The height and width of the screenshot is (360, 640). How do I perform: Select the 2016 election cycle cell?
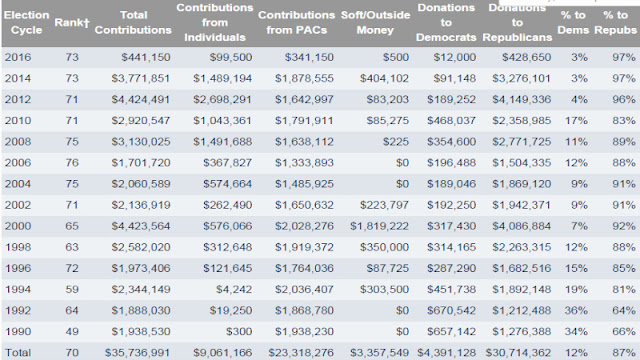coord(18,57)
